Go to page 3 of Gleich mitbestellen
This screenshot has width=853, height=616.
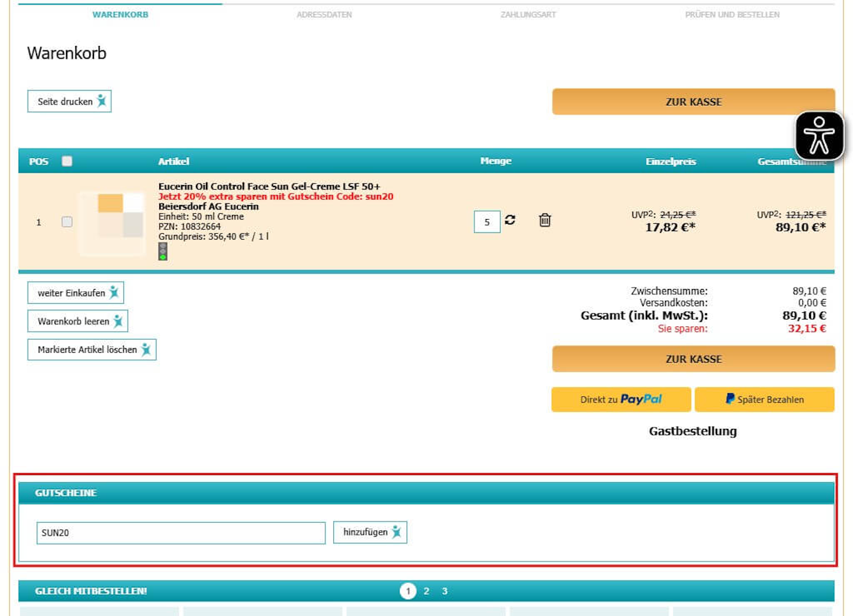[444, 591]
